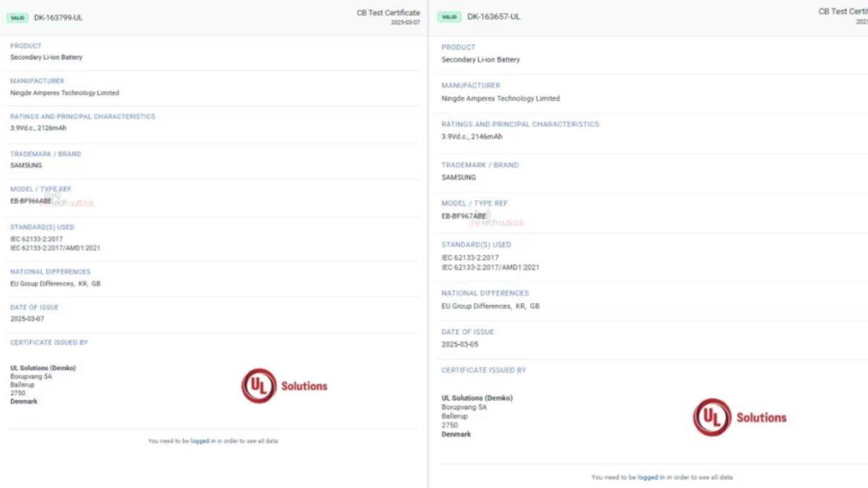Click the tech outlook watermark near EB-BF967ABE

point(497,222)
